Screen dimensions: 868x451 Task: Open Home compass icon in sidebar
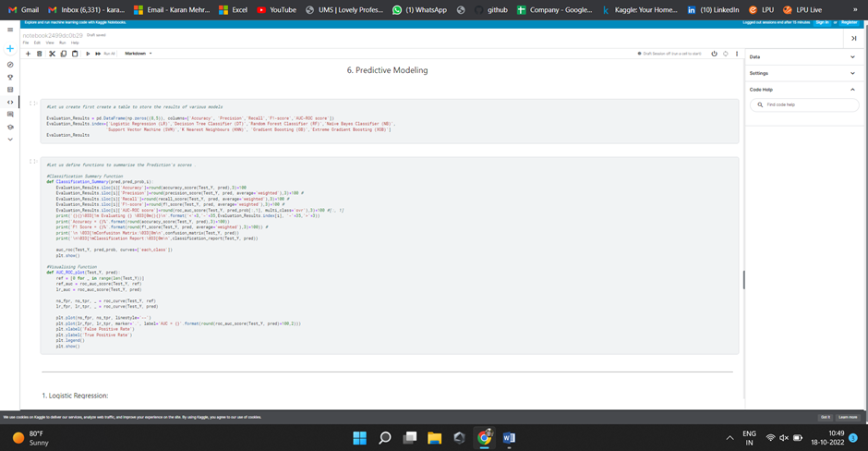(x=10, y=65)
